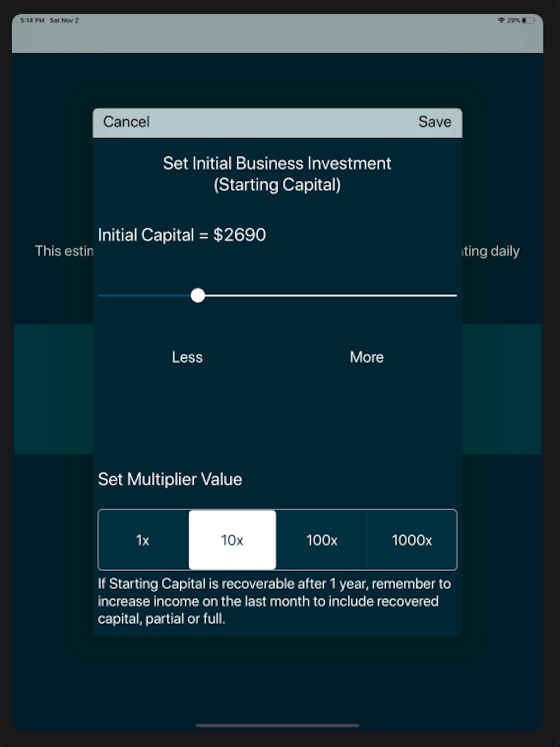Save the initial capital setting
The width and height of the screenshot is (560, 747).
coord(435,122)
